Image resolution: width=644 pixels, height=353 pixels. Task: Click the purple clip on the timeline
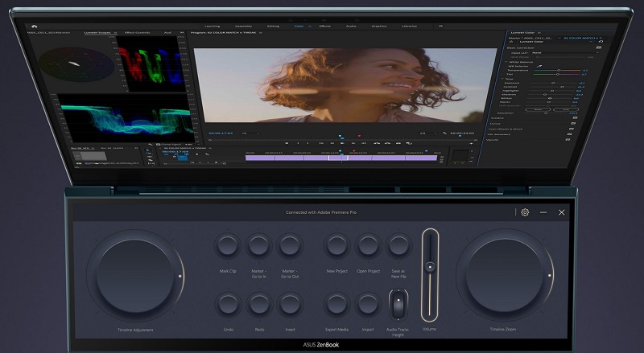point(341,158)
